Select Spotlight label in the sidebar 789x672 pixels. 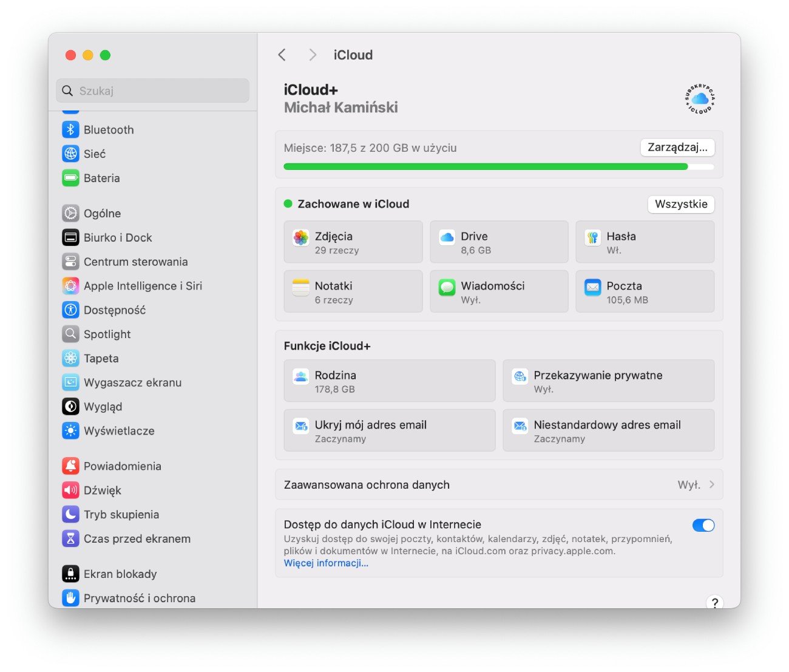click(107, 334)
